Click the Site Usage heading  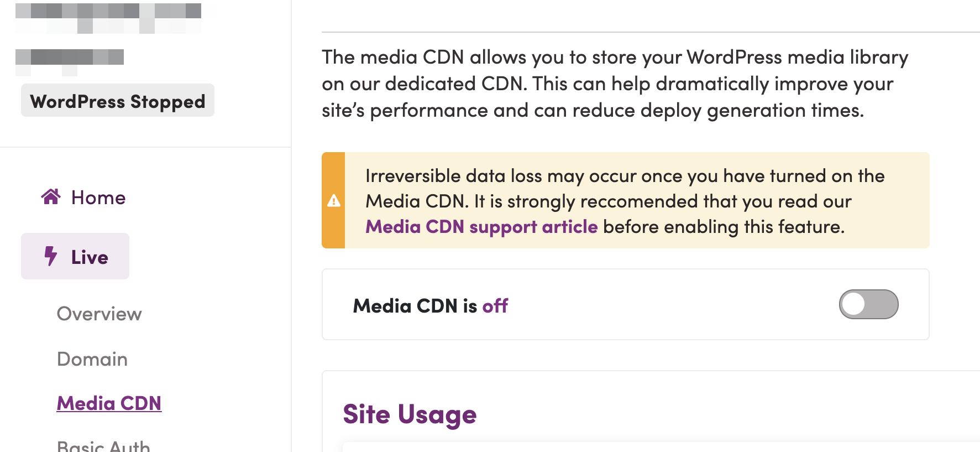coord(410,414)
